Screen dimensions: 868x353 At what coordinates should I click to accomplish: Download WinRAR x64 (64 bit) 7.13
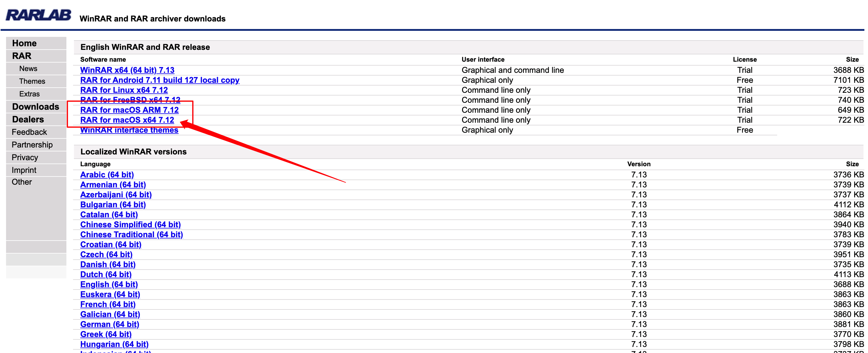[127, 70]
